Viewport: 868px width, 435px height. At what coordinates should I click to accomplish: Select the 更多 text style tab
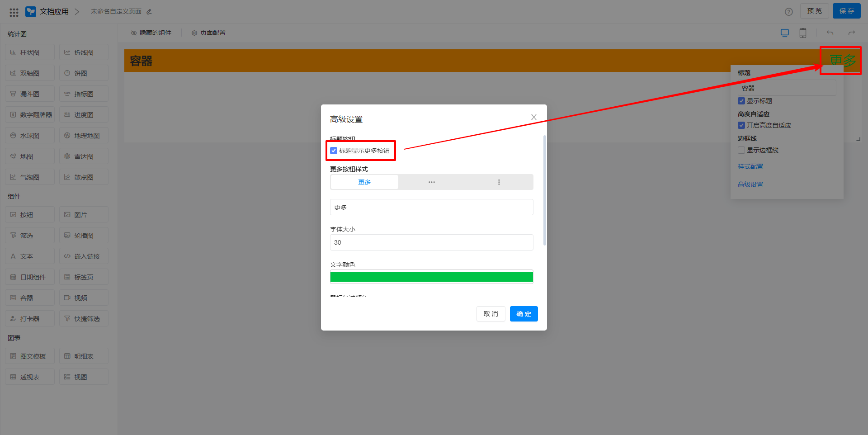(x=364, y=182)
